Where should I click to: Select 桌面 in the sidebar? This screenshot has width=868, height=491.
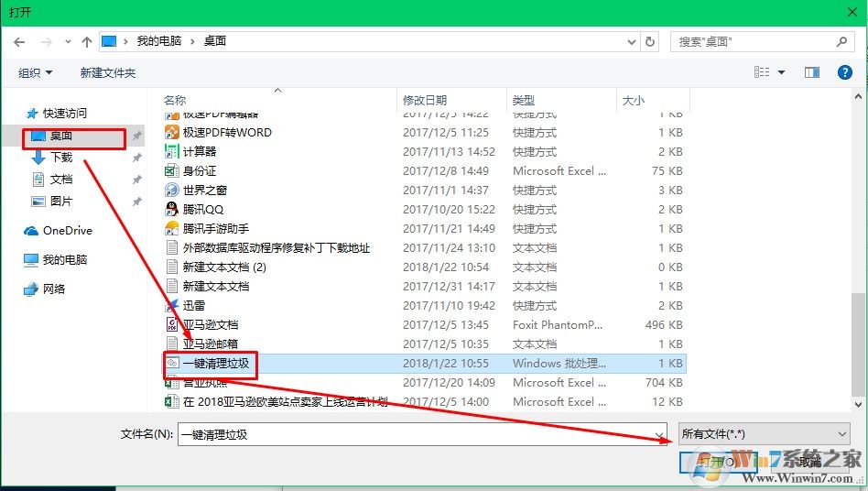click(x=61, y=136)
